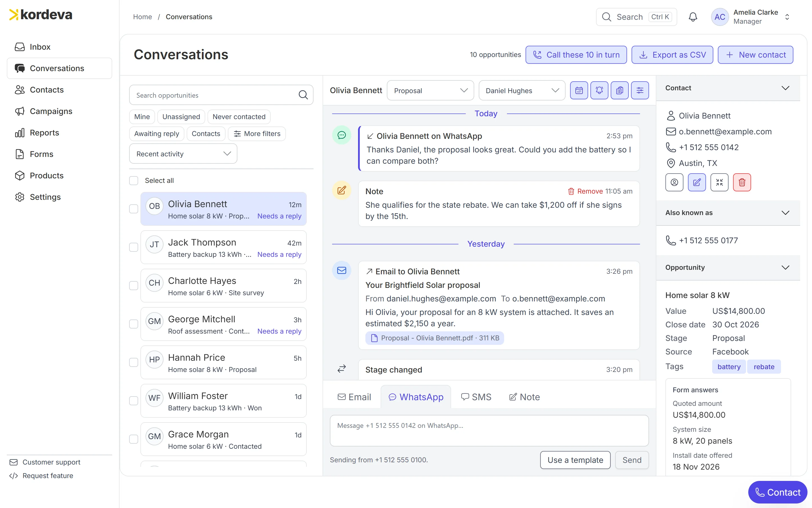The image size is (812, 508).
Task: Open Inbox in the sidebar
Action: tap(59, 47)
